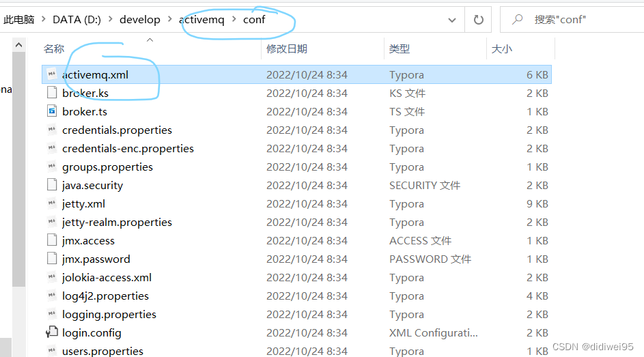Select the broker.ks file name
Viewport: 644px width, 357px height.
tap(85, 93)
